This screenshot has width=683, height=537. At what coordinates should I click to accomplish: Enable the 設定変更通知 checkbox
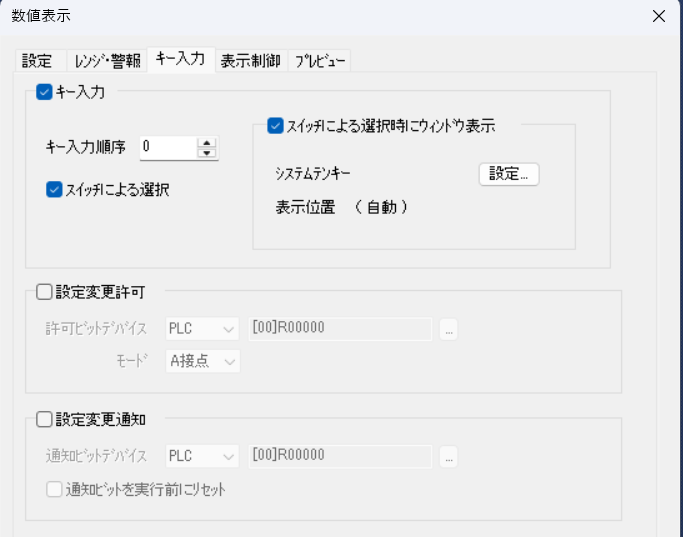pyautogui.click(x=43, y=420)
